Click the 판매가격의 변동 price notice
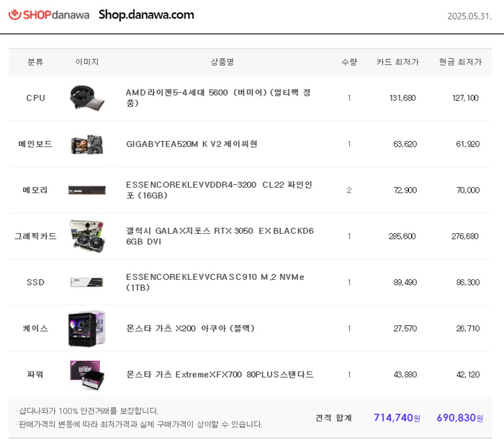This screenshot has height=446, width=504. point(140,424)
